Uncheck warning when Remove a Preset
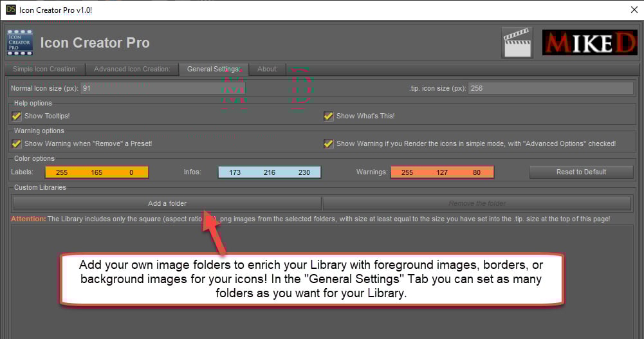Image resolution: width=644 pixels, height=339 pixels. (17, 144)
